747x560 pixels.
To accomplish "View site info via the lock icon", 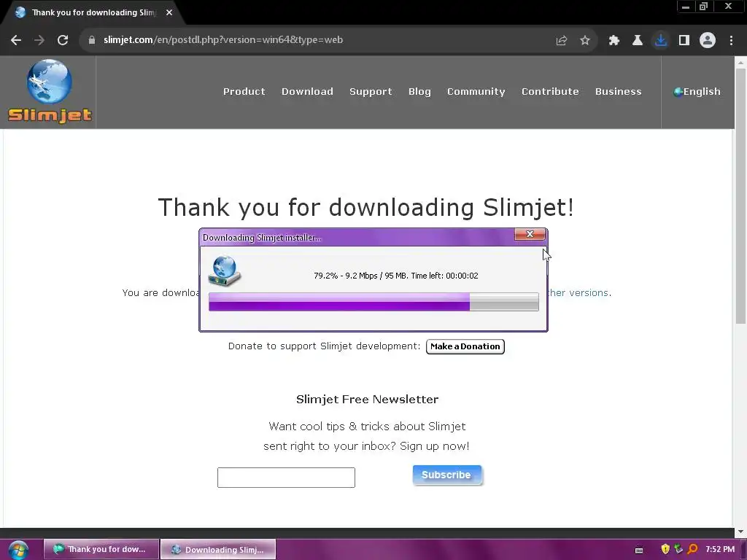I will click(x=92, y=40).
